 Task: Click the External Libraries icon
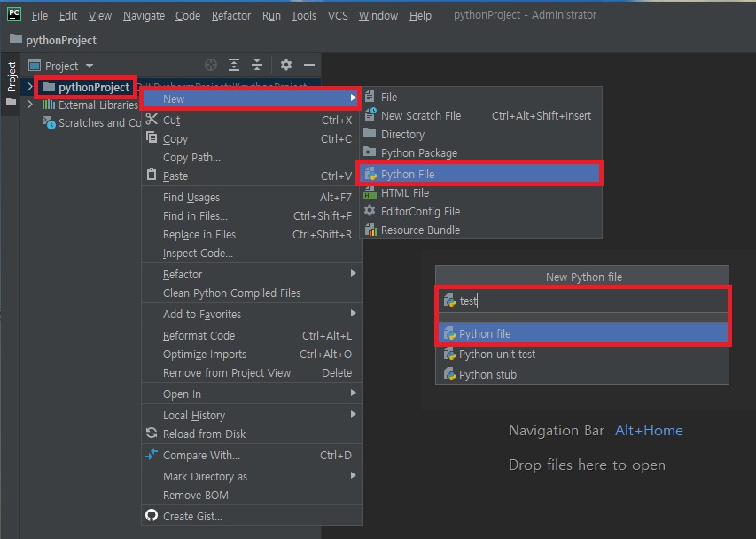(49, 105)
